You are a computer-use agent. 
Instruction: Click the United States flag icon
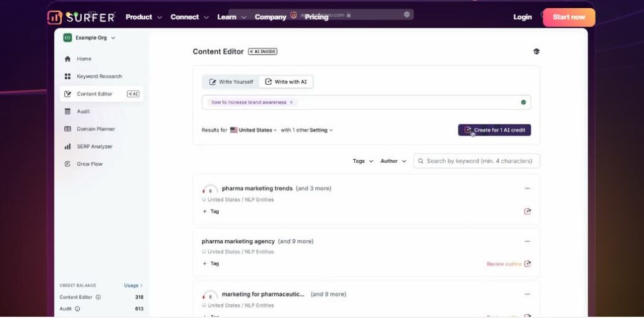pos(234,130)
